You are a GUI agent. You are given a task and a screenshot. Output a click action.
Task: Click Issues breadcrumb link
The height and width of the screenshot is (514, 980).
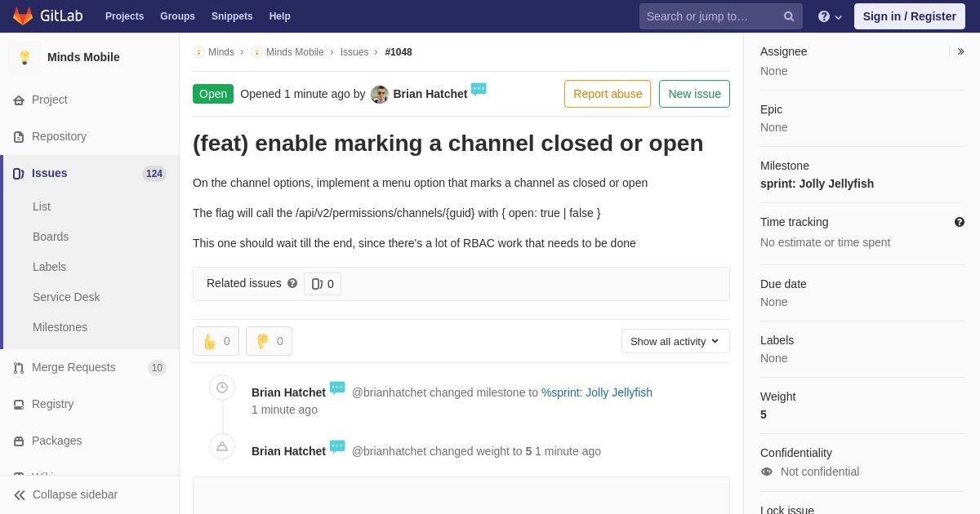354,52
